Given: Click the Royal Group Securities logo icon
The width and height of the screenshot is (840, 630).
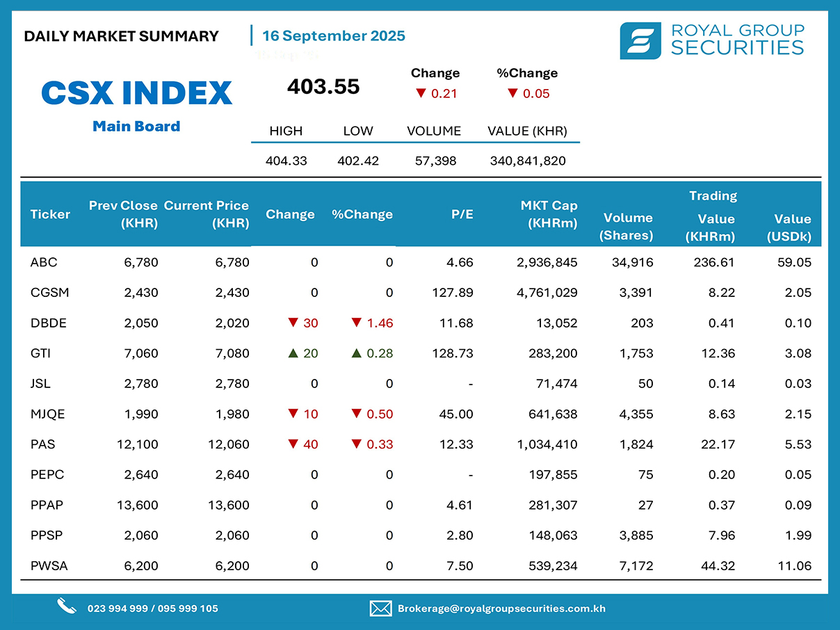Looking at the screenshot, I should [x=640, y=40].
